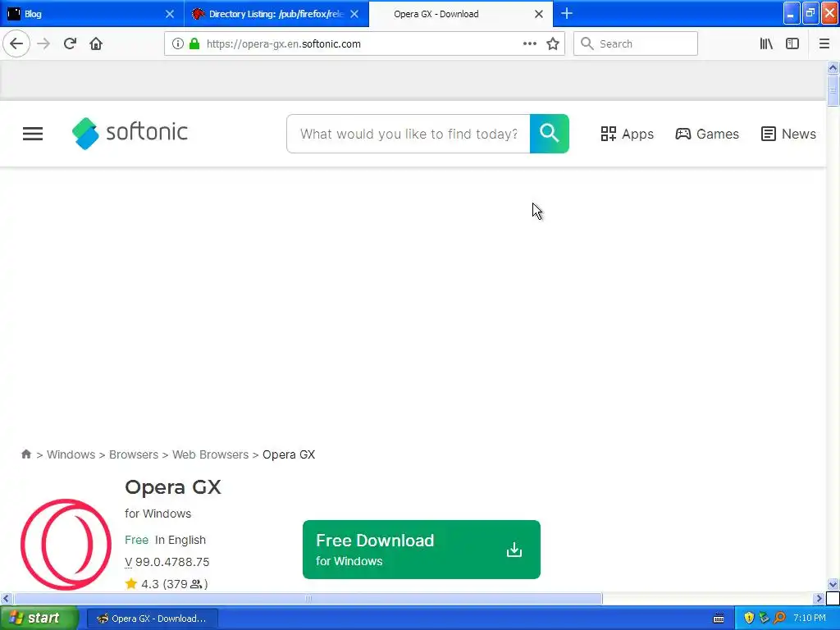Click the "for Windows" subtitle under Opera GX
The width and height of the screenshot is (840, 630).
[x=158, y=514]
